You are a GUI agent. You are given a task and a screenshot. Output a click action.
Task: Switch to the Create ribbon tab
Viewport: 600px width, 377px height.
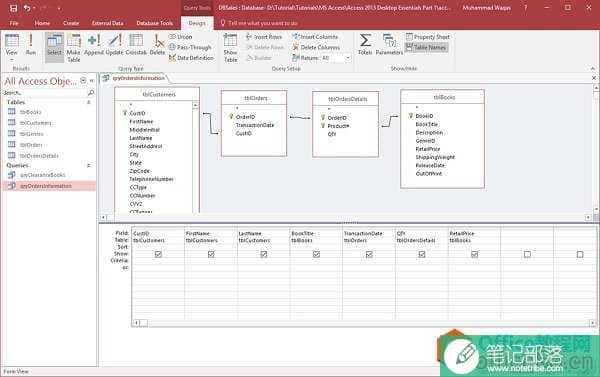(x=71, y=23)
